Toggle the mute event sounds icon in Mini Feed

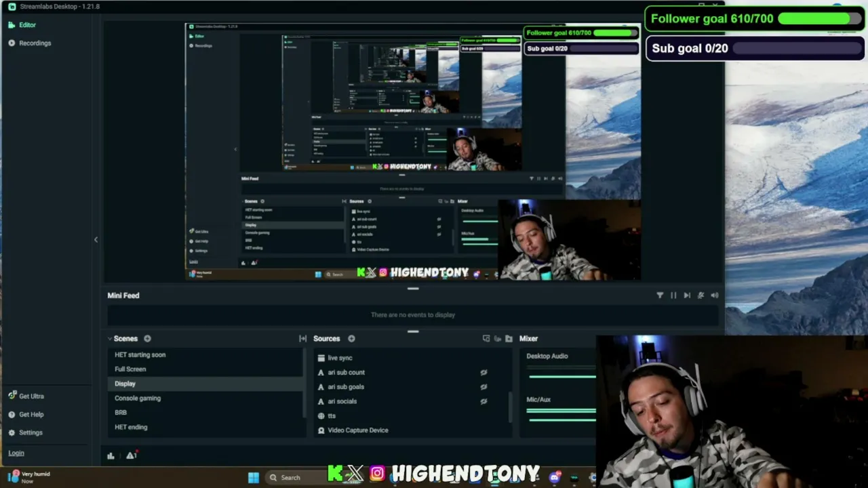[x=701, y=296]
